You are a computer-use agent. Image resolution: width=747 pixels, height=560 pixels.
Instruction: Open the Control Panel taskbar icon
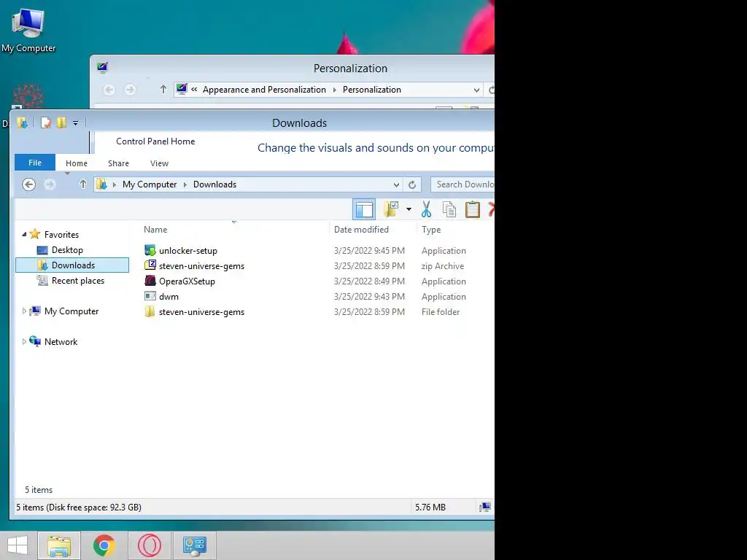194,545
